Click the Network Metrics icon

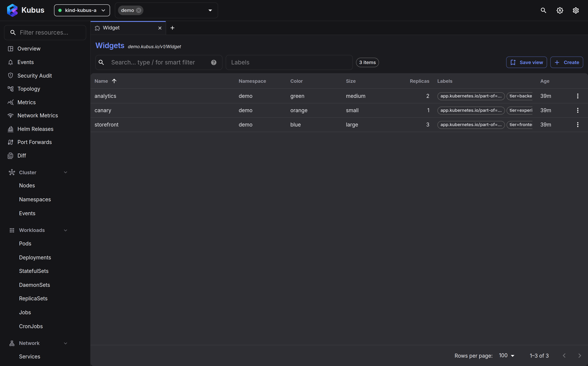click(10, 115)
